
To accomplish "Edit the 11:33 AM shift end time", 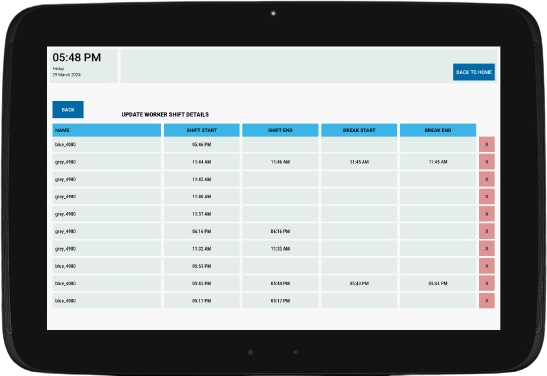I will (x=280, y=249).
